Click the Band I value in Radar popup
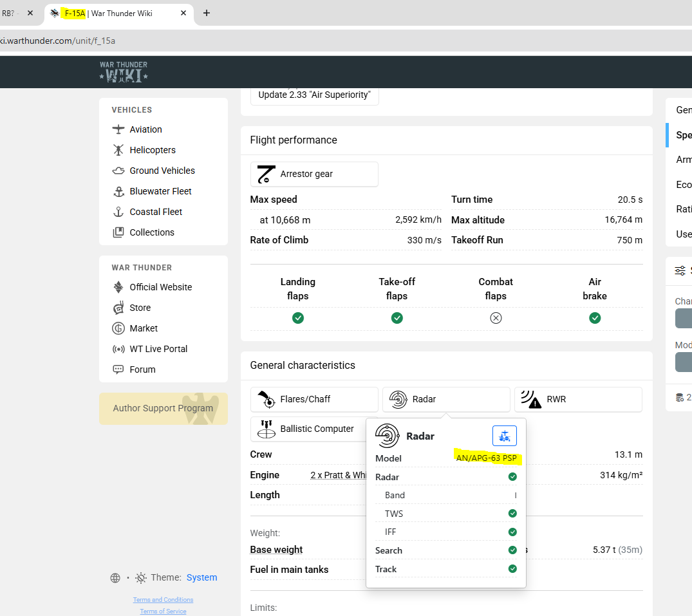692x616 pixels. pyautogui.click(x=515, y=495)
